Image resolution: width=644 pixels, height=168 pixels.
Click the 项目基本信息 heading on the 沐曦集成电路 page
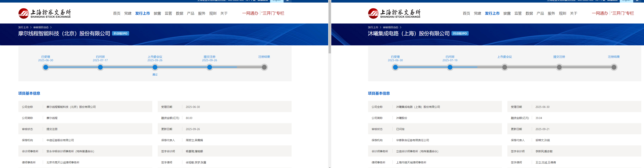[x=379, y=93]
